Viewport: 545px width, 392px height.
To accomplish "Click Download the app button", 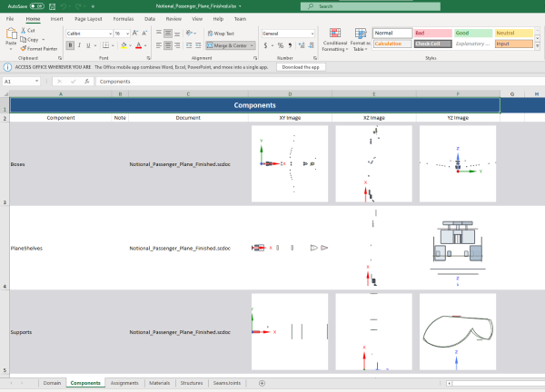I will tap(301, 67).
